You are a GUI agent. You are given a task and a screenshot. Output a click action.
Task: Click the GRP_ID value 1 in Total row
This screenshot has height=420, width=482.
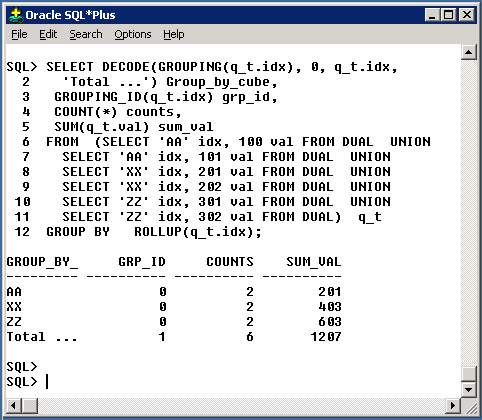point(162,337)
